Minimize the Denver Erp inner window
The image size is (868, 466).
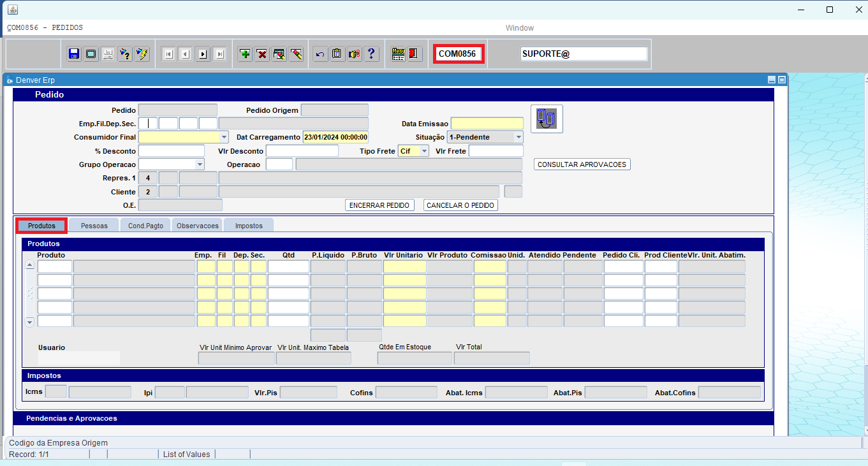click(x=772, y=80)
